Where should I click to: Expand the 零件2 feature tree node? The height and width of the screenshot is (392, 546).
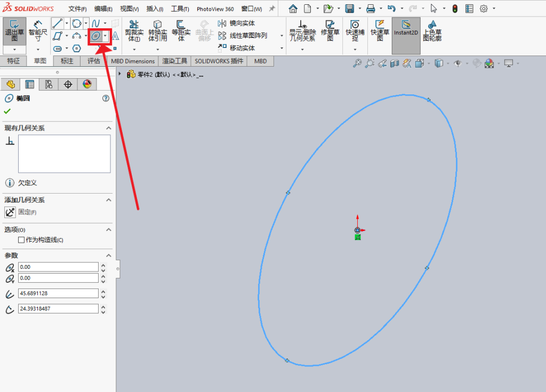[120, 74]
